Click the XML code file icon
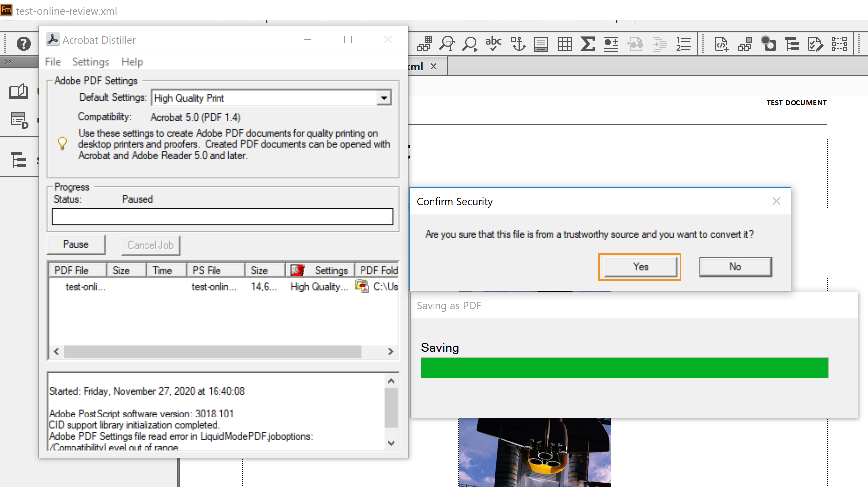 pyautogui.click(x=721, y=44)
